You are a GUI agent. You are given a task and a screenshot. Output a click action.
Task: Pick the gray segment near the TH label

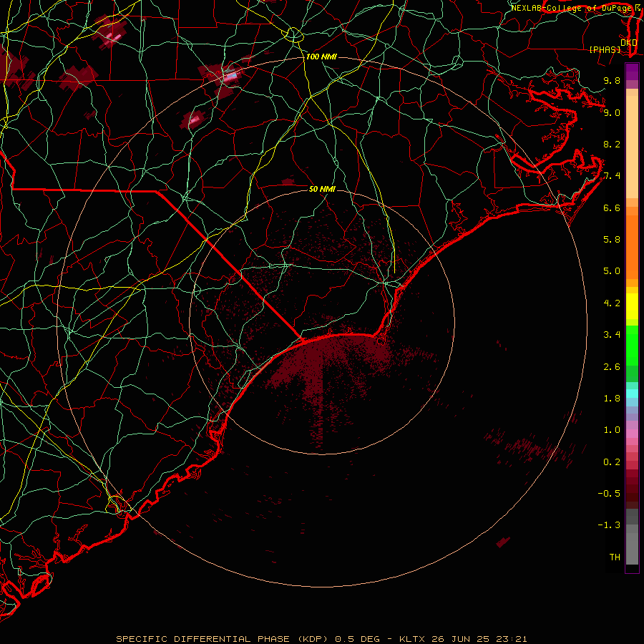632,548
